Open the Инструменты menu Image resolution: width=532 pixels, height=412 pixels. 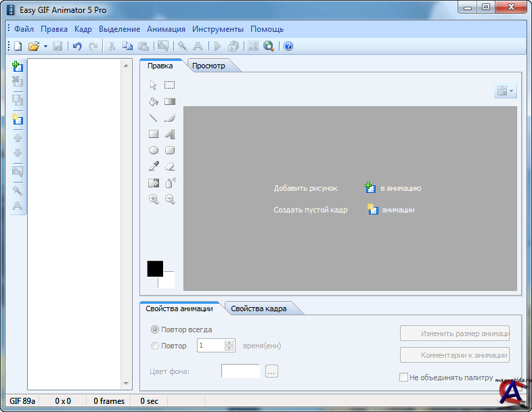[x=218, y=29]
